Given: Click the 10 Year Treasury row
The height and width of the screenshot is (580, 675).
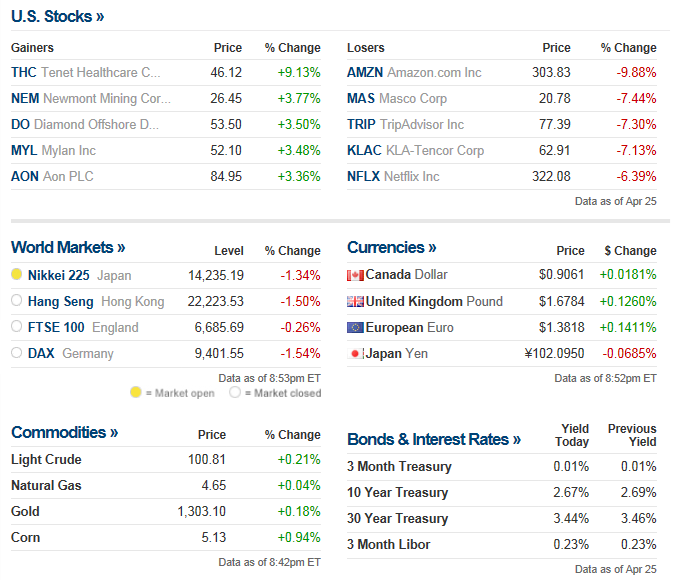Looking at the screenshot, I should (x=397, y=492).
